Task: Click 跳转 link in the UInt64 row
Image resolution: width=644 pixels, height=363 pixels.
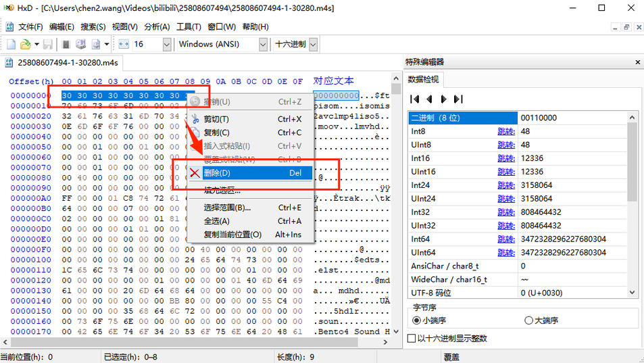Action: (x=506, y=253)
